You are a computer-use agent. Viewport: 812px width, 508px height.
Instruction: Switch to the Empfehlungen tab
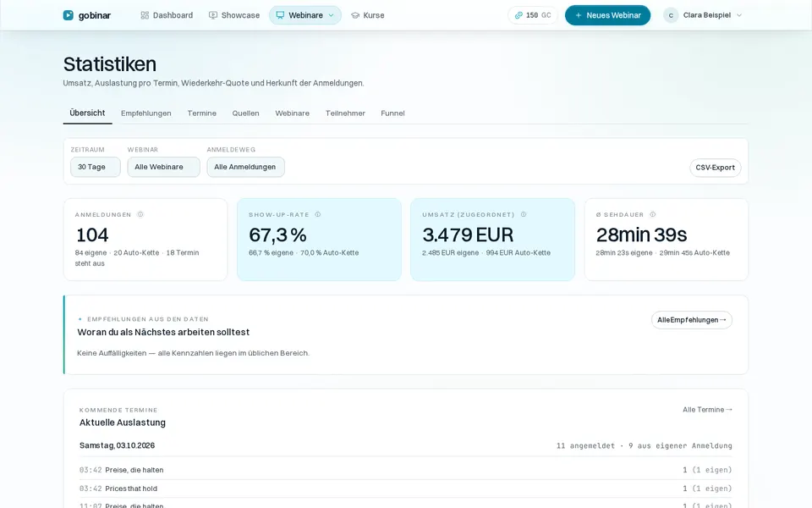tap(146, 113)
